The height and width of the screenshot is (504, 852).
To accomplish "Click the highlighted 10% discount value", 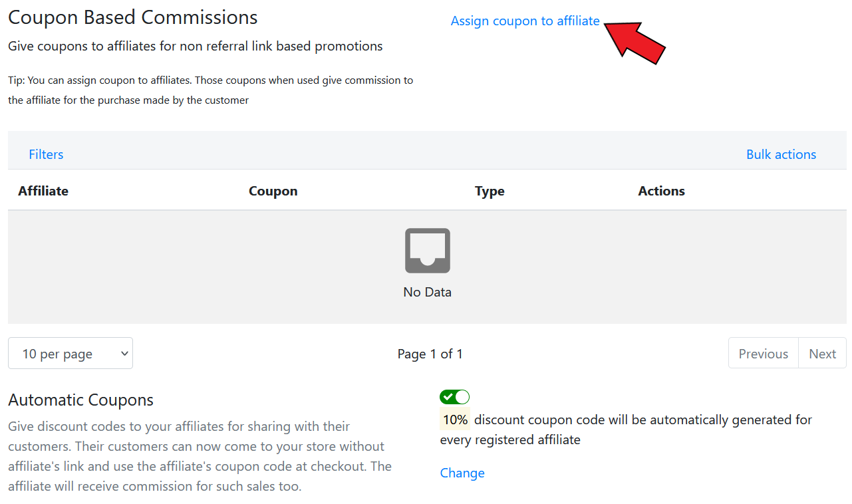I will (455, 420).
